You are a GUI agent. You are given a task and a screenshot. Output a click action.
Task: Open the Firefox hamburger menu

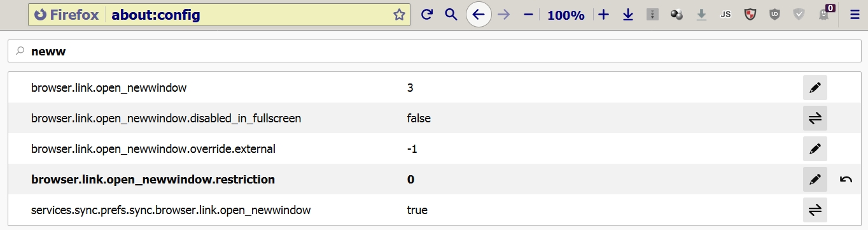(x=855, y=15)
